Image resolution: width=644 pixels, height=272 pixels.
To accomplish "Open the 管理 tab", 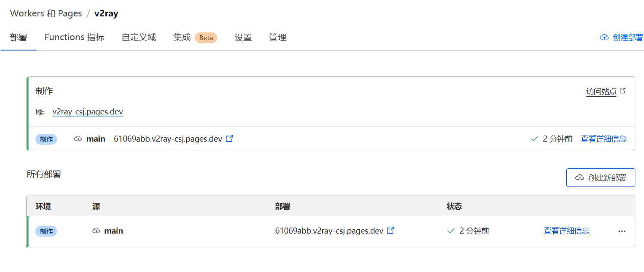I will (278, 38).
